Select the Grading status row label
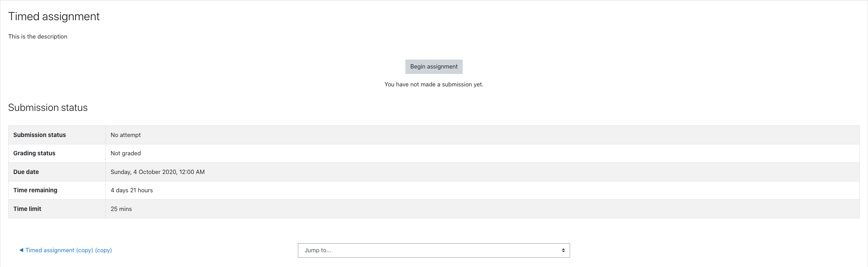The height and width of the screenshot is (267, 868). tap(34, 153)
